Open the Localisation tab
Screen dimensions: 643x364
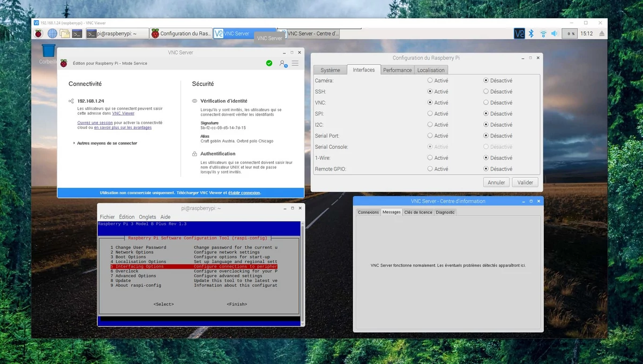pos(431,70)
